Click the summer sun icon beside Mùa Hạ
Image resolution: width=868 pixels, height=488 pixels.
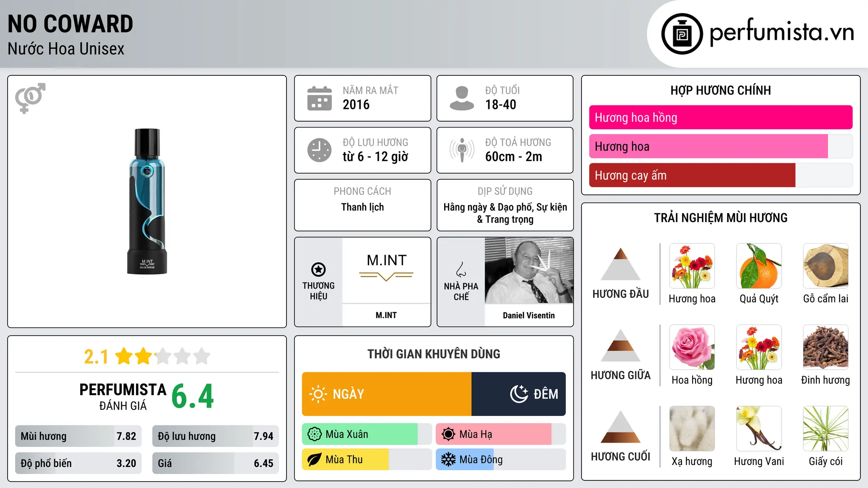448,434
